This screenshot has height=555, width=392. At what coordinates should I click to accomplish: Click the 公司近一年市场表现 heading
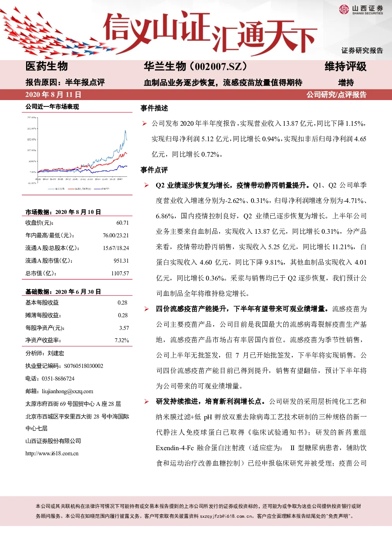coord(52,107)
